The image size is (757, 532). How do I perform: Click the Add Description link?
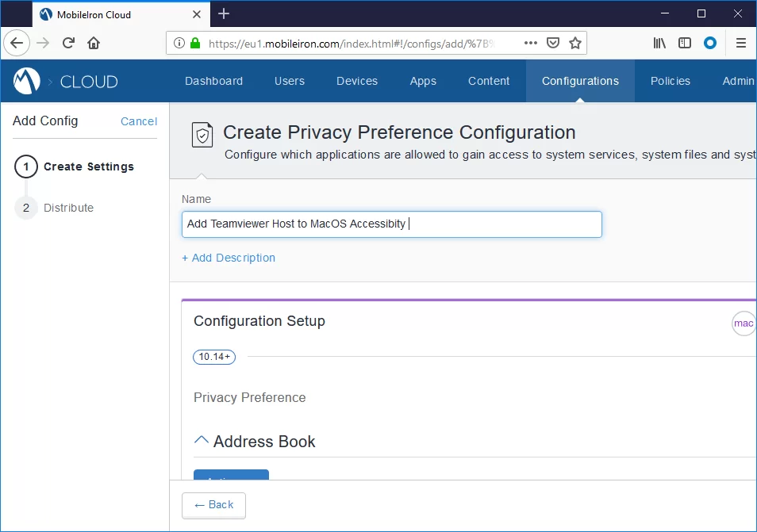pos(229,258)
